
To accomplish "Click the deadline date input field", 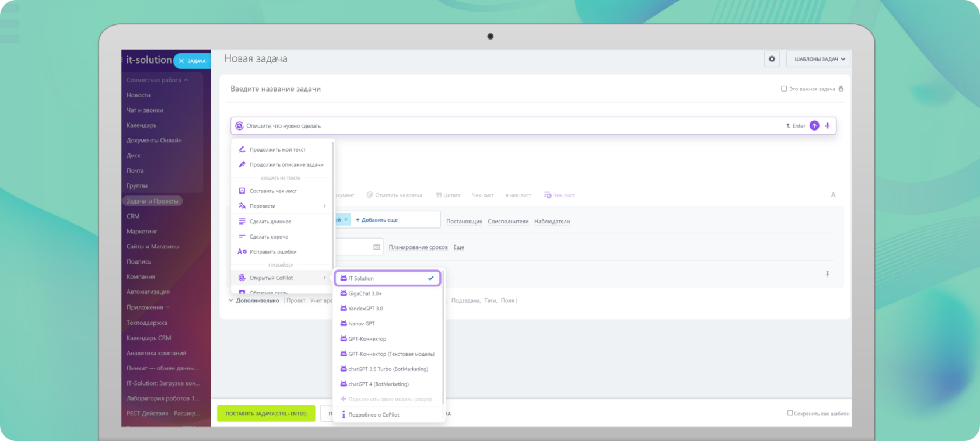I will tap(358, 247).
